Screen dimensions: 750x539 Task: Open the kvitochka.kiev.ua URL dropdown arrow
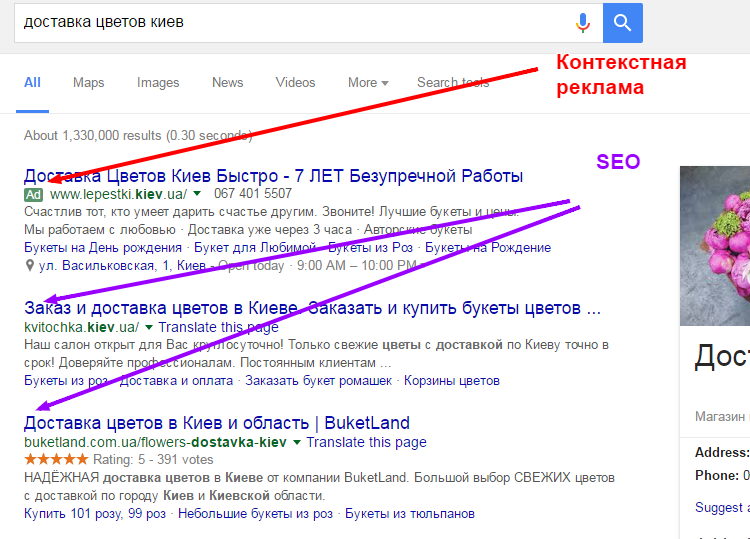[x=149, y=328]
